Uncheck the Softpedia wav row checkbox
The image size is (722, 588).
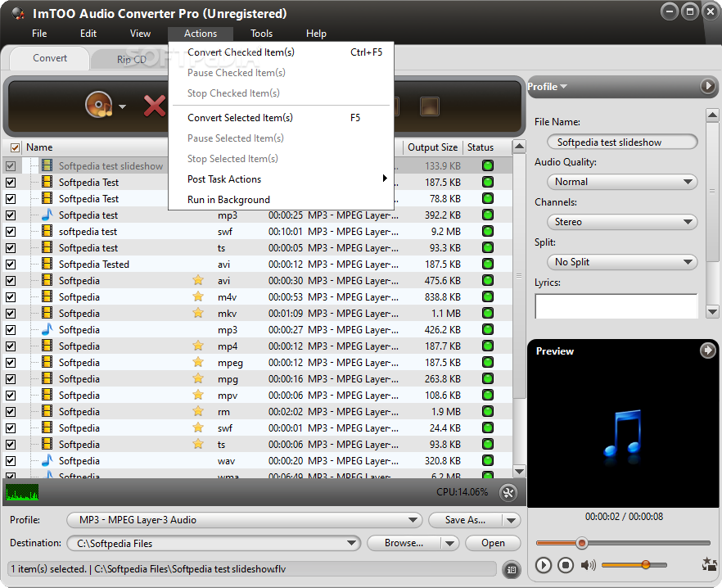click(11, 461)
